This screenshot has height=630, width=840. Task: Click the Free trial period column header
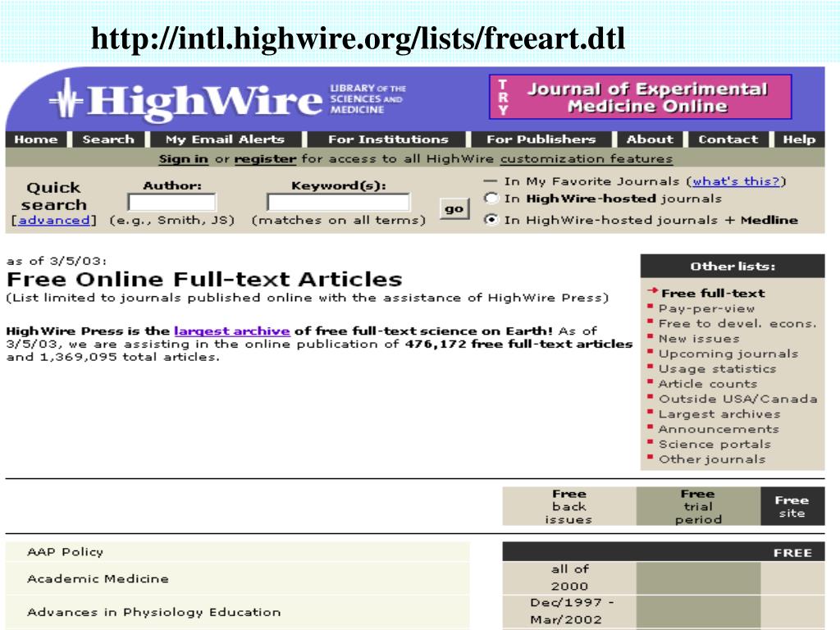pos(698,506)
